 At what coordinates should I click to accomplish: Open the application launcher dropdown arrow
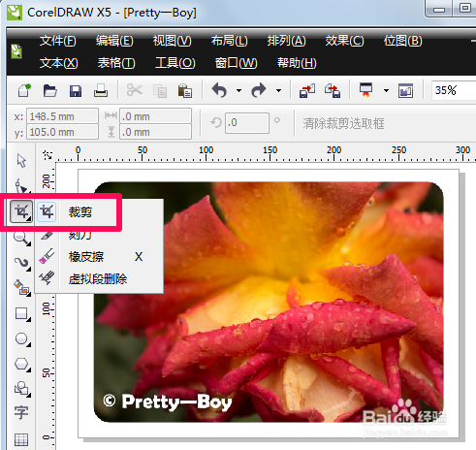click(x=386, y=91)
